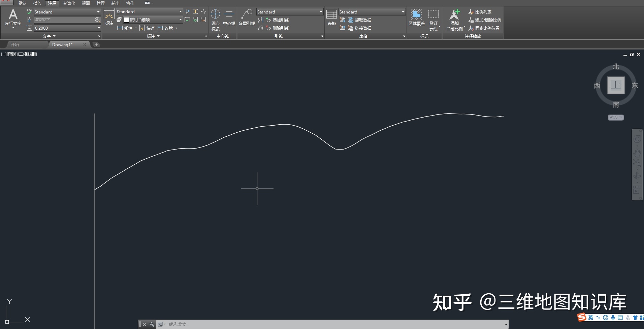
Task: Expand the 文字 panel title arrow
Action: tap(54, 36)
